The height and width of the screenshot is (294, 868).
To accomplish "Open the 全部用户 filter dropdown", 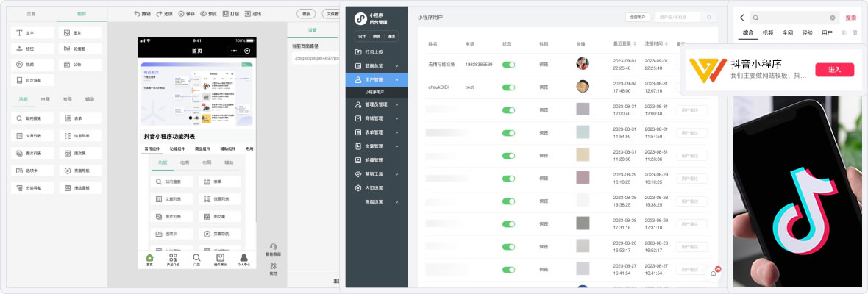I will (x=638, y=18).
